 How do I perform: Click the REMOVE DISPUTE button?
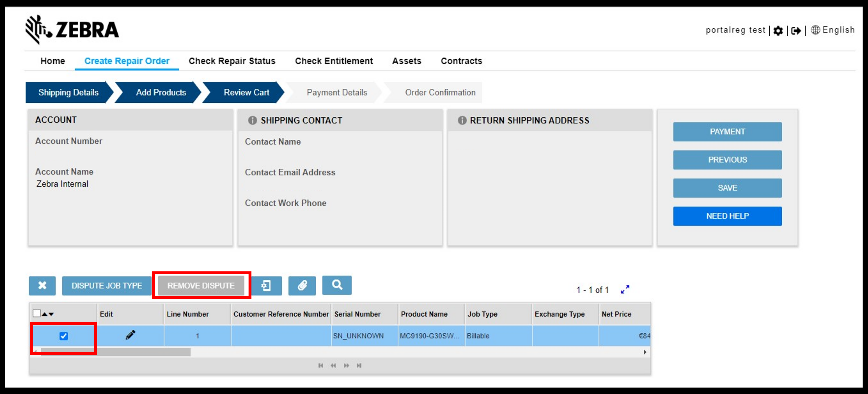click(x=201, y=286)
